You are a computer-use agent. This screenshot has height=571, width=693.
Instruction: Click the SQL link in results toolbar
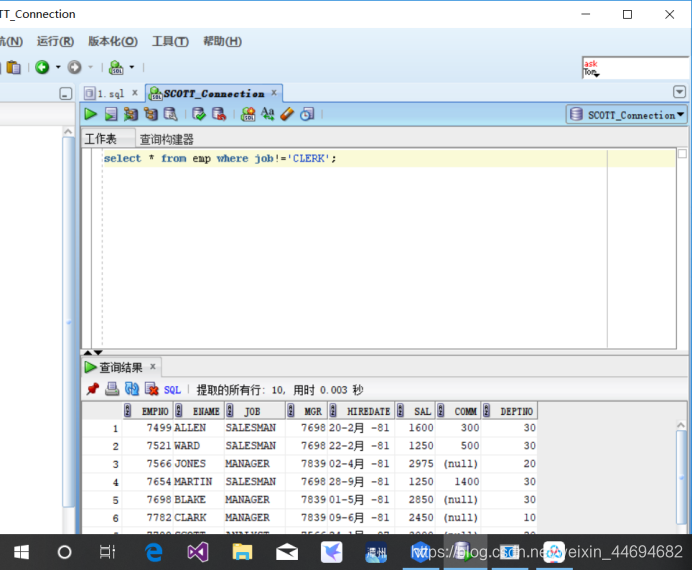click(x=172, y=390)
